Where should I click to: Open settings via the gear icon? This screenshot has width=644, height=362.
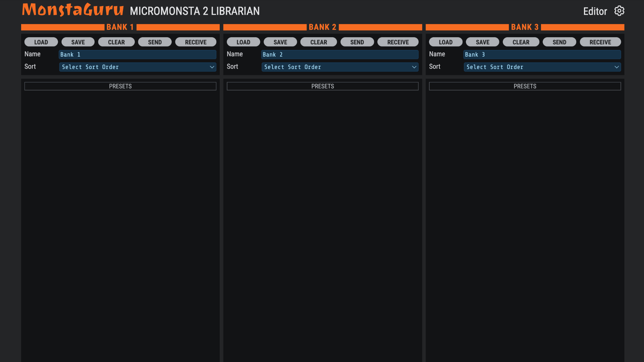point(619,11)
